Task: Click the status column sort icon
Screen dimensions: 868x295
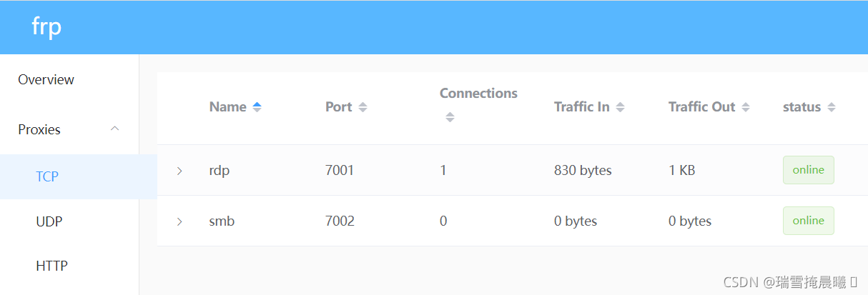Action: pos(831,107)
